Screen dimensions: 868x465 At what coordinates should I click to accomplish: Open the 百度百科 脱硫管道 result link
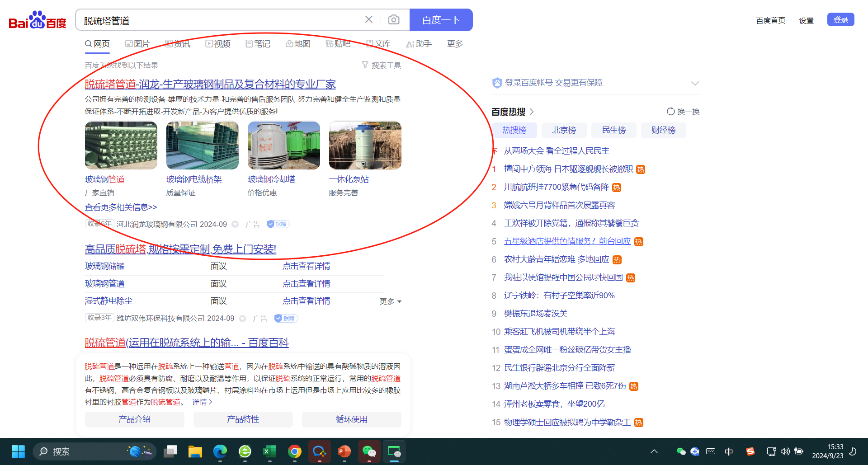coord(187,343)
